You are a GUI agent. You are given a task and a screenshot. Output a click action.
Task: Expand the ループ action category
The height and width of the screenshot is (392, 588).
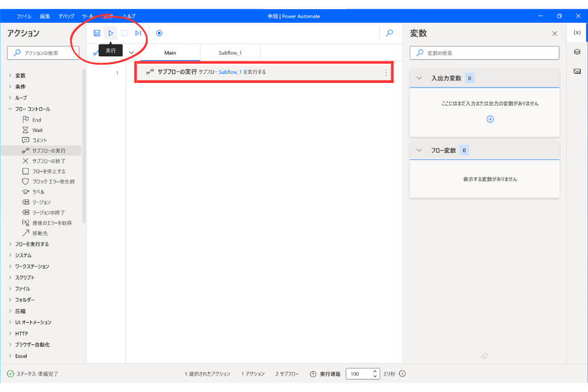[10, 97]
